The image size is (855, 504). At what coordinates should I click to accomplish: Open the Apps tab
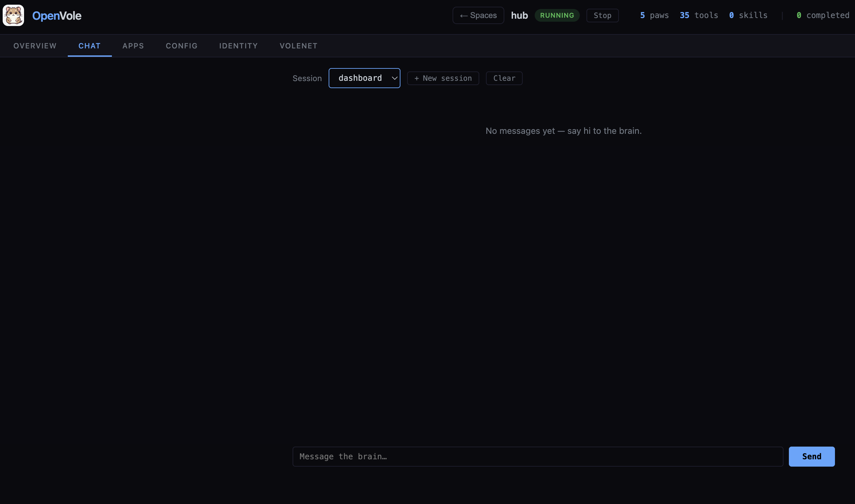click(x=133, y=46)
